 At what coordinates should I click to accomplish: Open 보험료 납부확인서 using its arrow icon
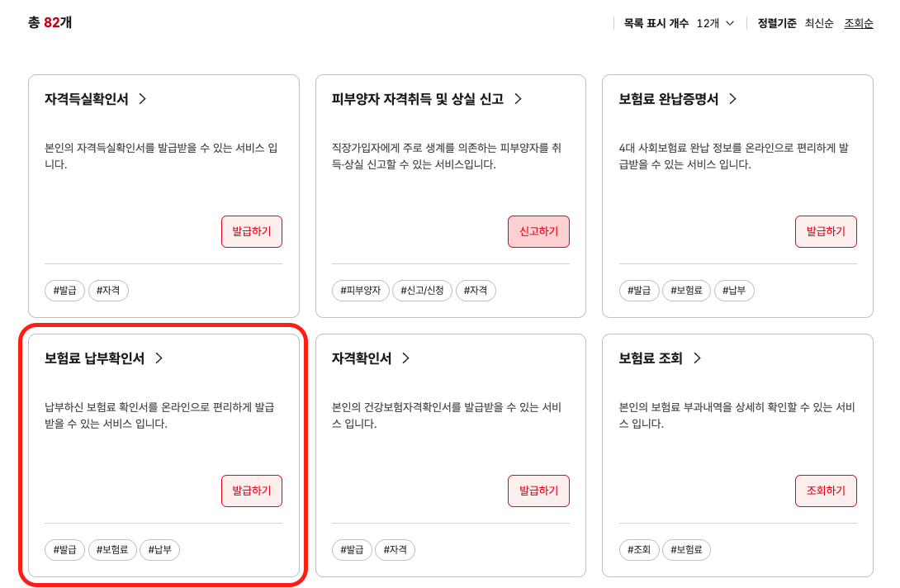coord(158,357)
